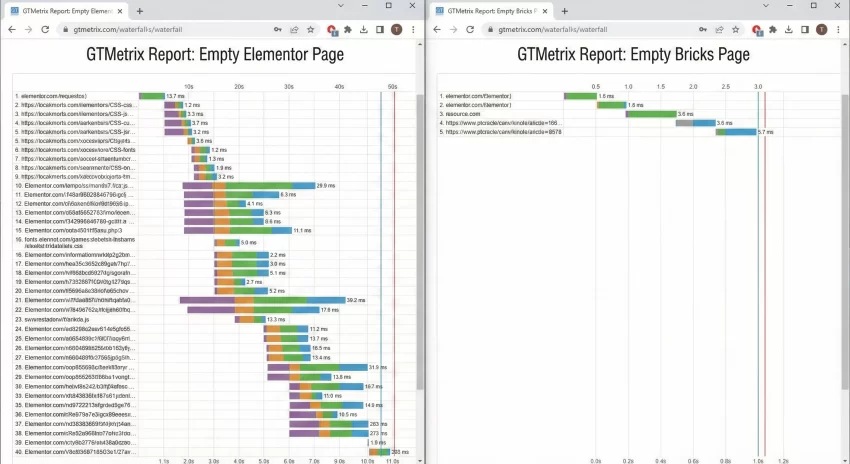The image size is (850, 464).
Task: Select the Empty Elementor report tab
Action: point(68,11)
